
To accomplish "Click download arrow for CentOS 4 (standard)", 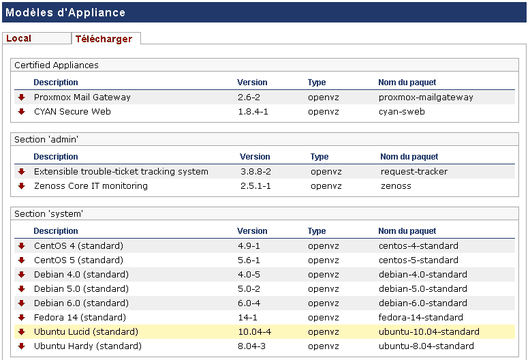I will tap(21, 246).
